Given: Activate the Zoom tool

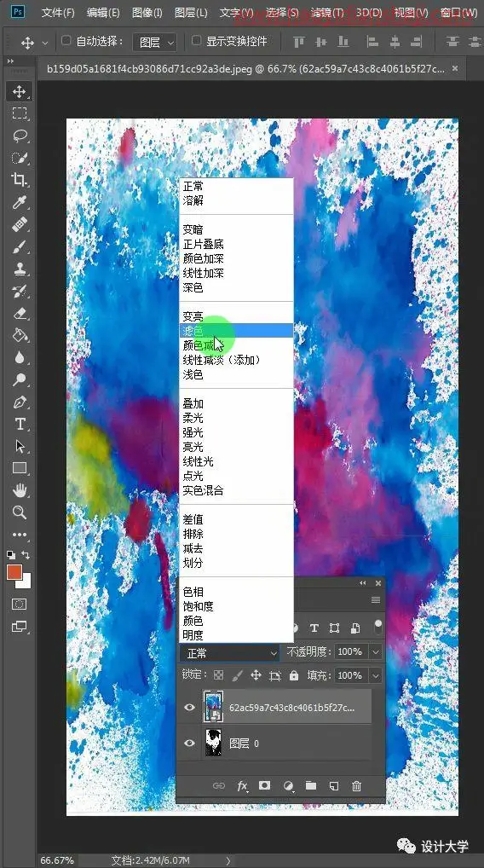Looking at the screenshot, I should [x=20, y=512].
